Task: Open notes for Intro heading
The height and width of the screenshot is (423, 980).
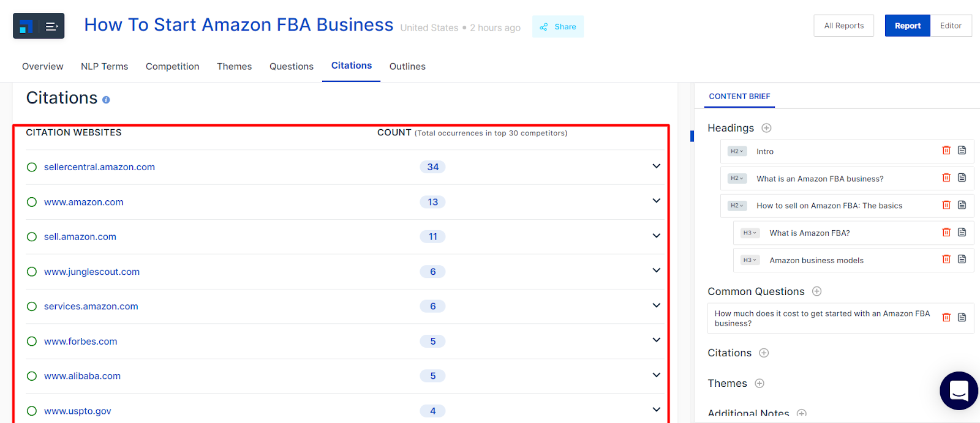Action: (x=962, y=151)
